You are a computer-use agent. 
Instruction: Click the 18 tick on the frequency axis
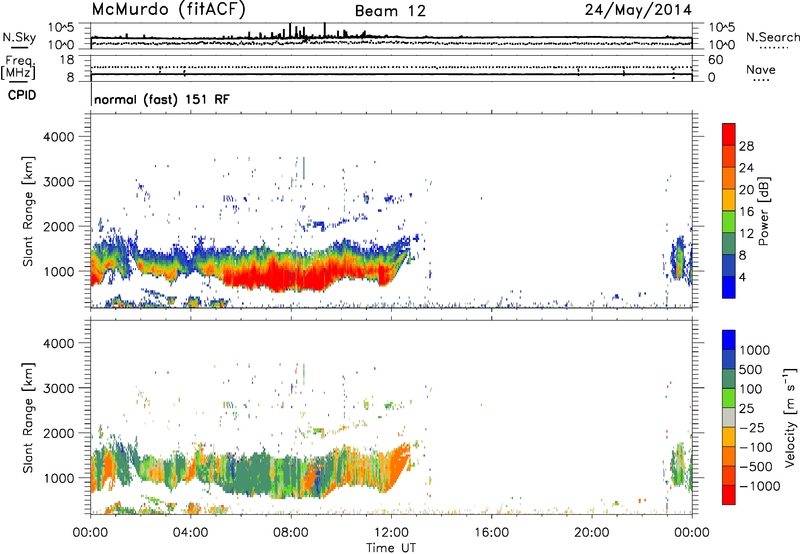coord(67,60)
